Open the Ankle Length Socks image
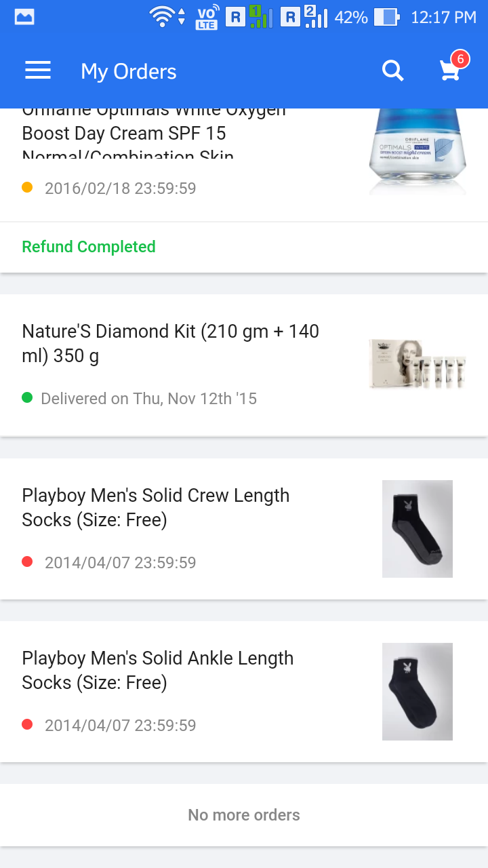Screen dimensions: 488x868 tap(418, 692)
